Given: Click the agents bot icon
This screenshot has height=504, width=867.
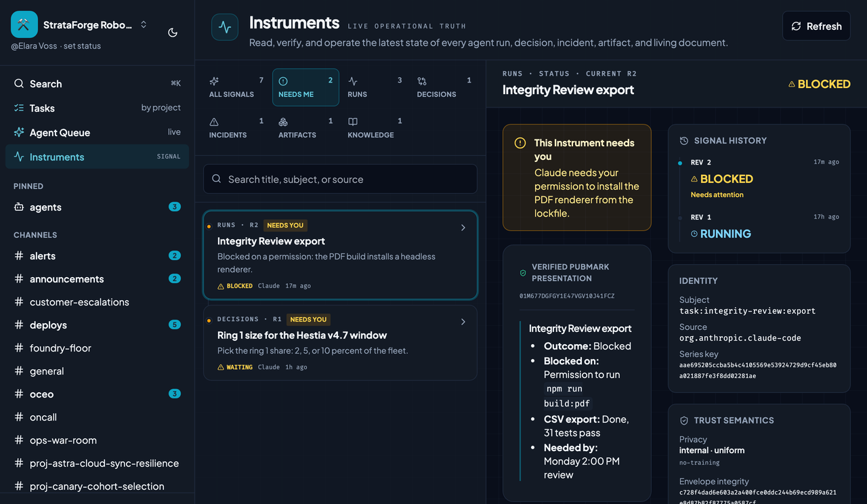Looking at the screenshot, I should pos(19,207).
